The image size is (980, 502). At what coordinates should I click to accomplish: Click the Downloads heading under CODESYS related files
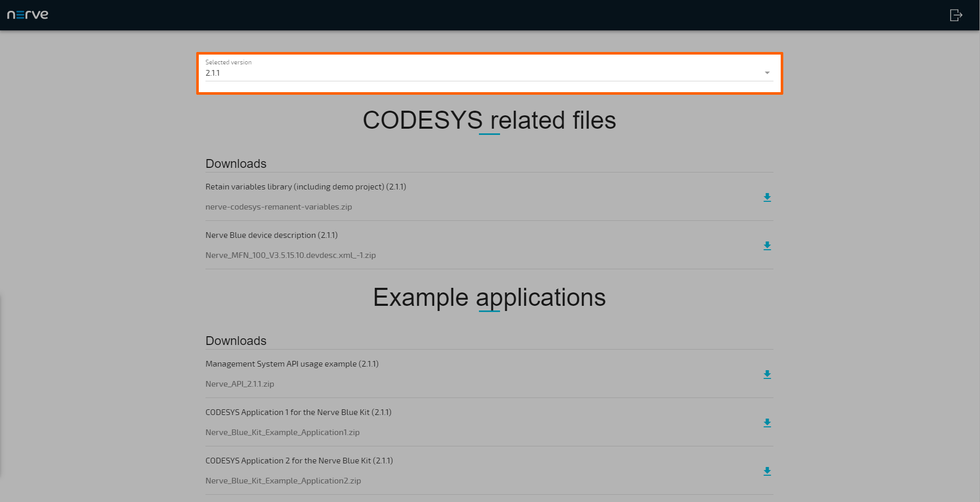[236, 164]
